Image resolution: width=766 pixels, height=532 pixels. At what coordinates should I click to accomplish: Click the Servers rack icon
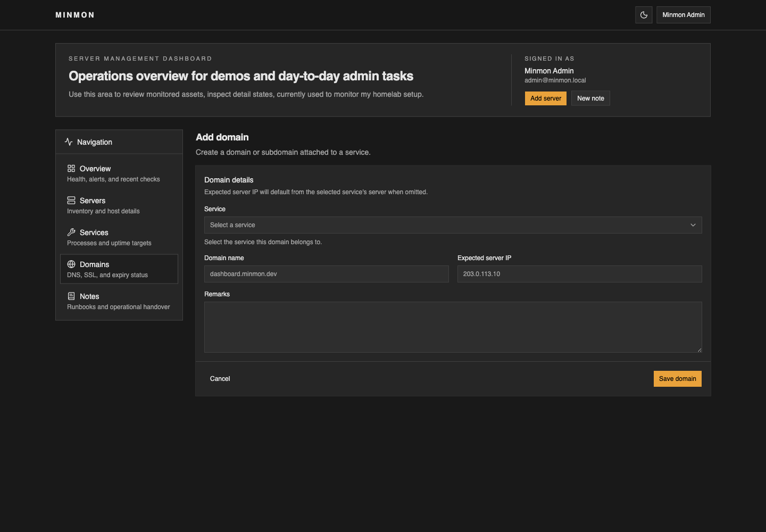tap(71, 201)
